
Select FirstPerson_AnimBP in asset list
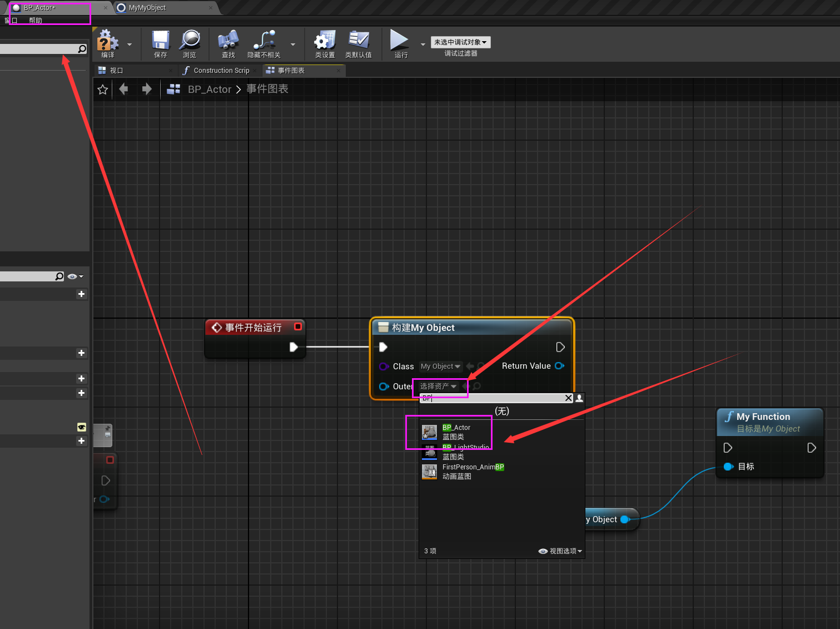tap(502, 472)
